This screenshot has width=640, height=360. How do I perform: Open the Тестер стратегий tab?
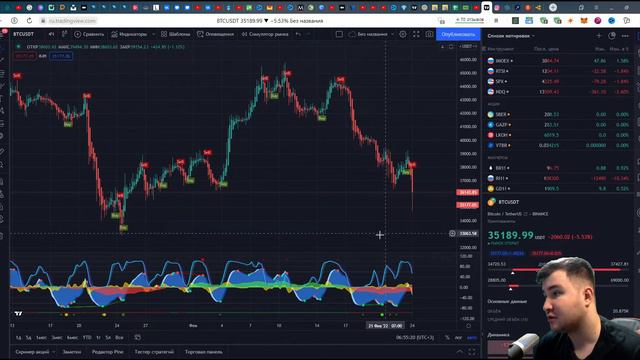coord(154,351)
